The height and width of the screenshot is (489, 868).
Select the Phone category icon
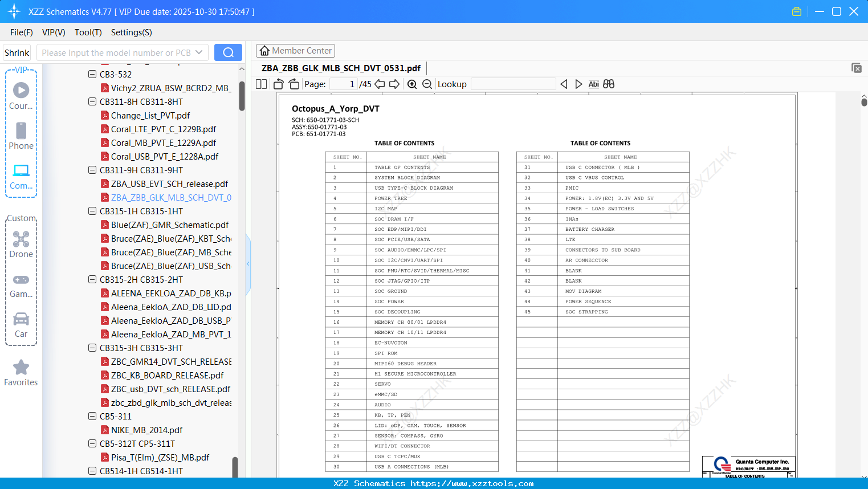21,136
